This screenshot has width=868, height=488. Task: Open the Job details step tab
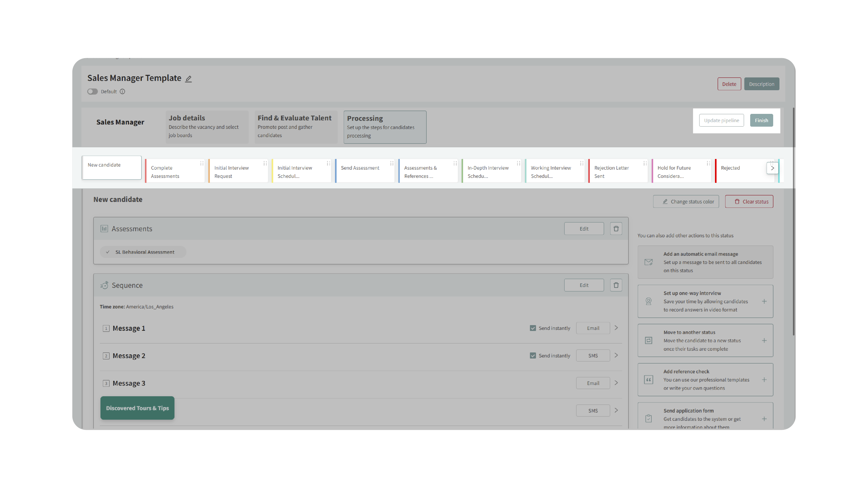point(207,127)
